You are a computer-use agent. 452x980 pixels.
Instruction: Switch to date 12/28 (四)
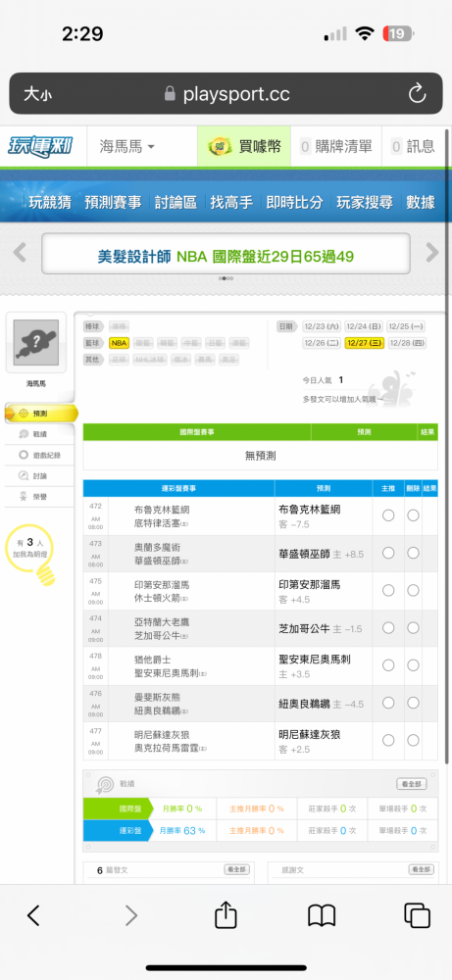406,342
